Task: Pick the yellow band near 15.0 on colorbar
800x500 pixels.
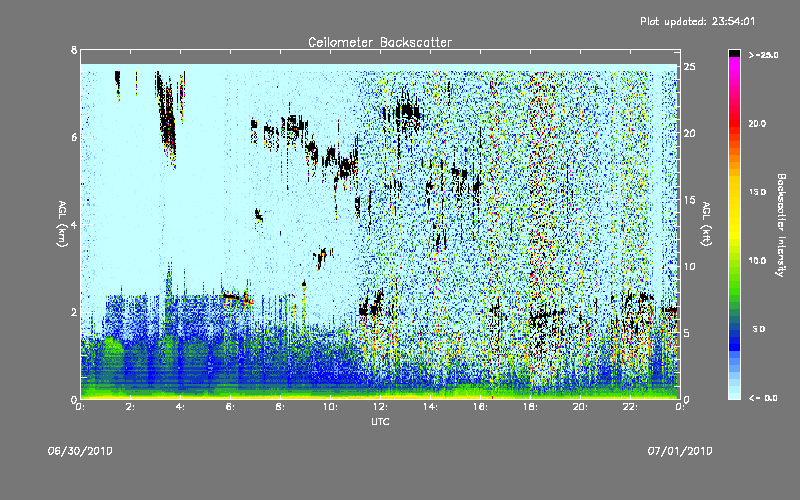Action: point(734,193)
